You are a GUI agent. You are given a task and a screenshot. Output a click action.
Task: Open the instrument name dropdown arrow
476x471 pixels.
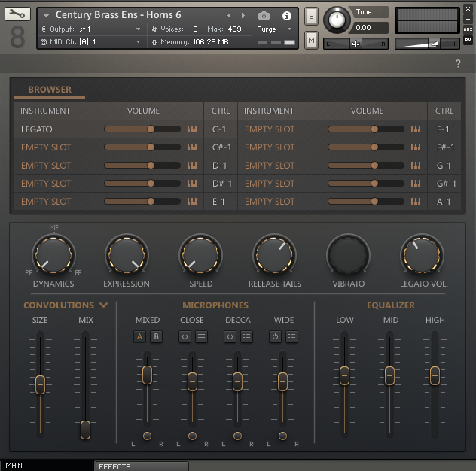point(46,16)
